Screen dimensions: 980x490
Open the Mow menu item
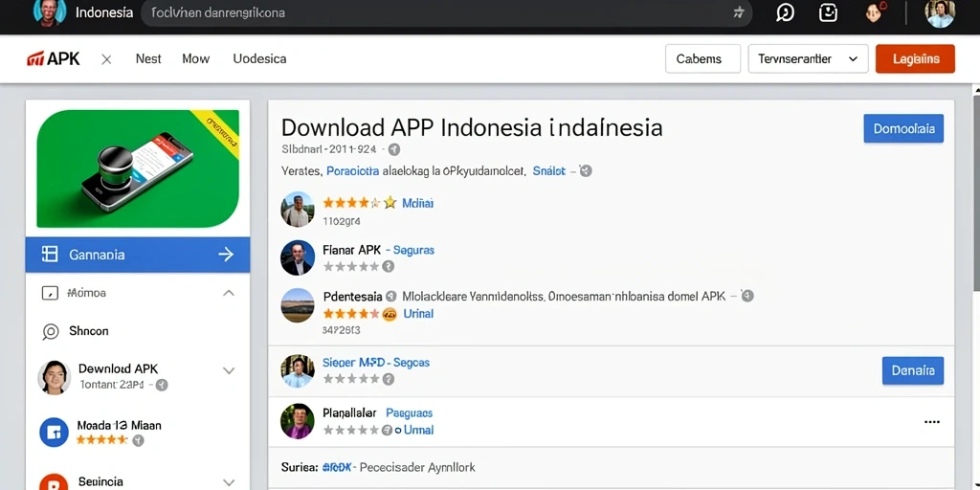pyautogui.click(x=195, y=58)
